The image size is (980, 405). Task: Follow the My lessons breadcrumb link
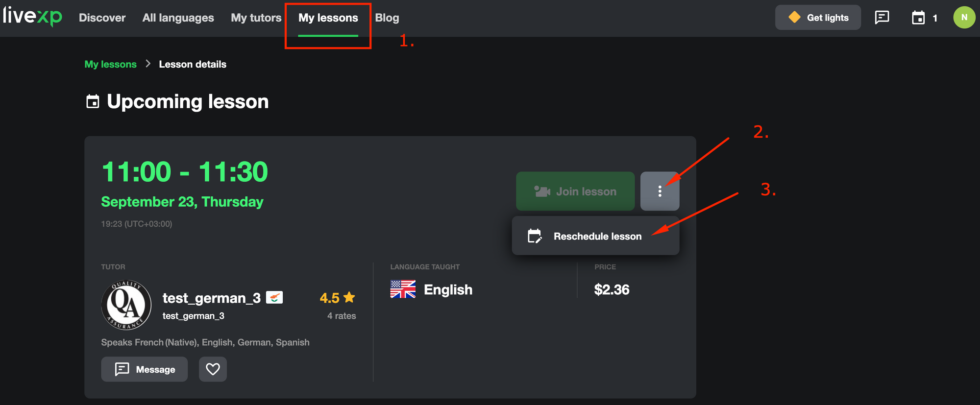click(110, 64)
